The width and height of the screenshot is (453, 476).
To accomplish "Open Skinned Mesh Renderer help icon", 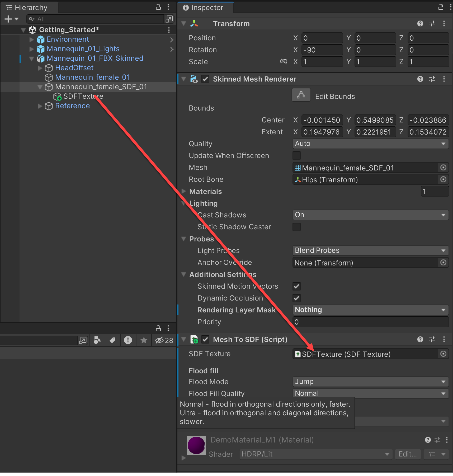I will [x=420, y=79].
